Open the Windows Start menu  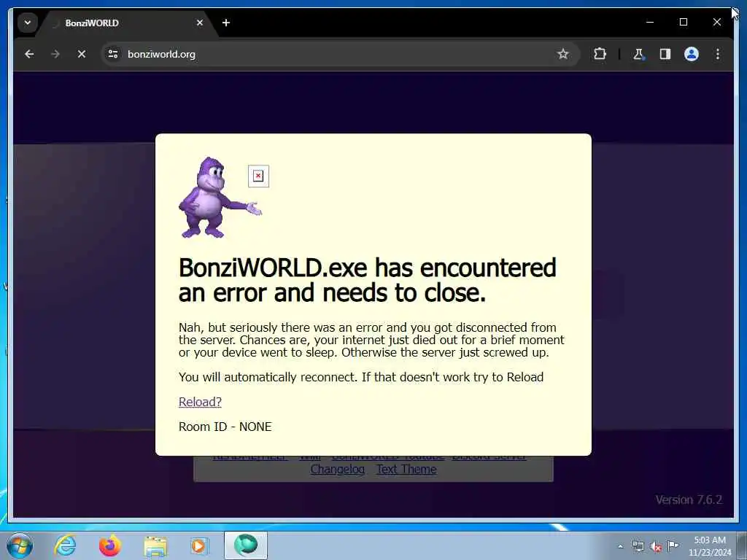[20, 545]
